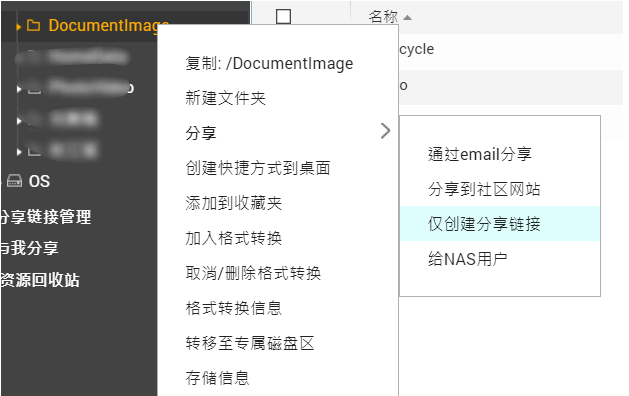Open 分享链接管理 in the sidebar
Image resolution: width=629 pixels, height=396 pixels.
46,217
